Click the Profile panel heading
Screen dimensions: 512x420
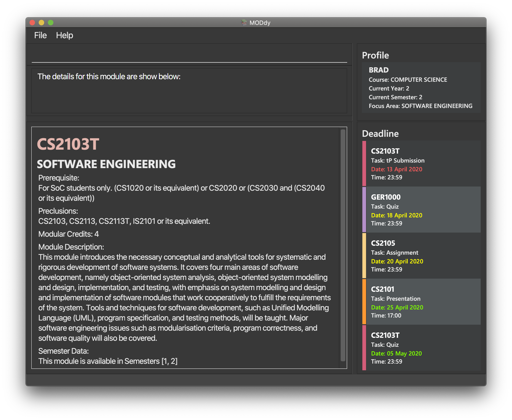click(x=375, y=55)
